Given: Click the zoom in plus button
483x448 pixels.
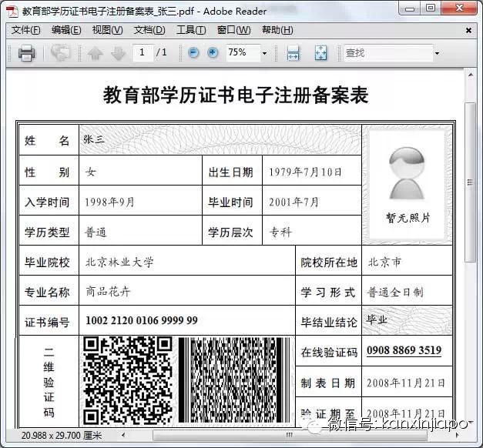Looking at the screenshot, I should (213, 53).
